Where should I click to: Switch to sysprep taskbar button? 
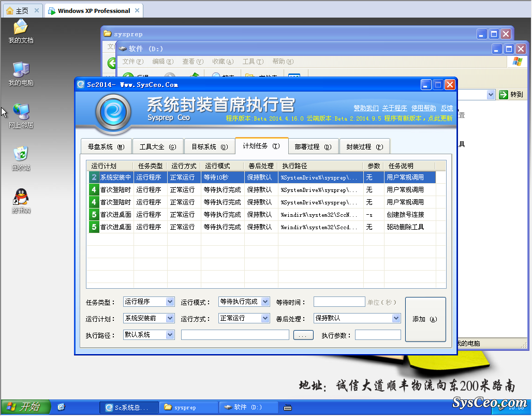pyautogui.click(x=189, y=408)
